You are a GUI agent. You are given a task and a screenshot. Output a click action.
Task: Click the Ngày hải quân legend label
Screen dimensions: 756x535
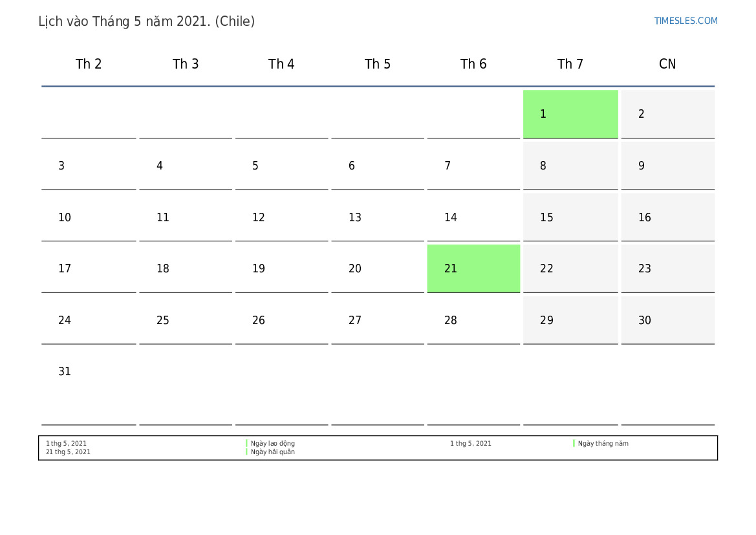coord(273,452)
